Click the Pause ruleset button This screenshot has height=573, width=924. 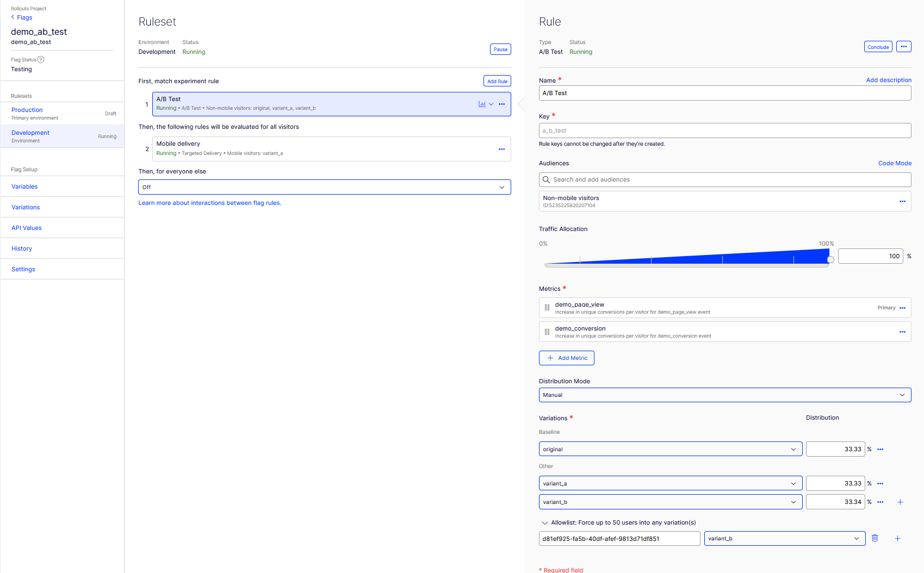[x=500, y=49]
